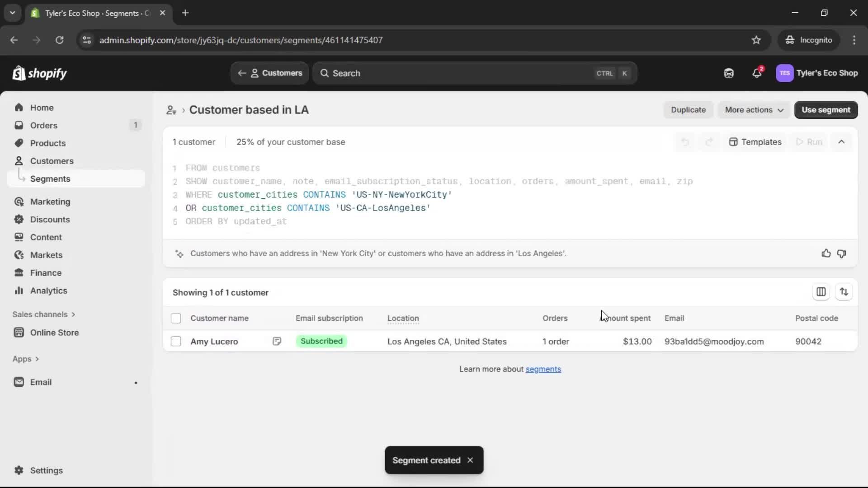Image resolution: width=868 pixels, height=488 pixels.
Task: Click the thumbs down feedback icon
Action: pyautogui.click(x=841, y=253)
